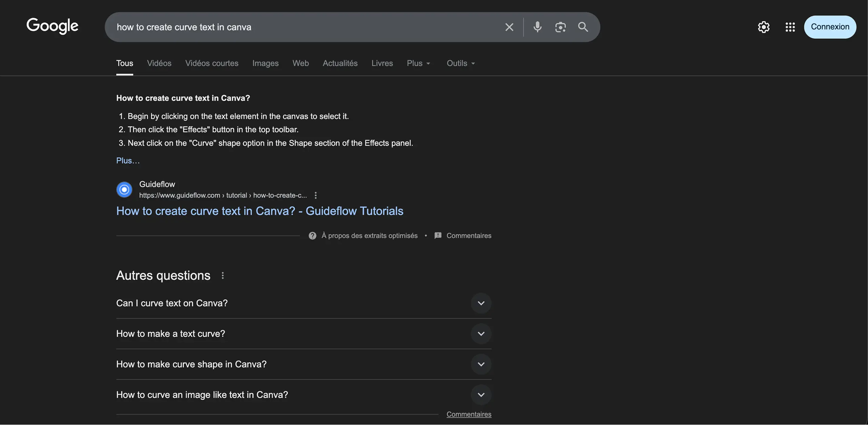The width and height of the screenshot is (868, 425).
Task: Open Google Lens image search
Action: tap(560, 27)
